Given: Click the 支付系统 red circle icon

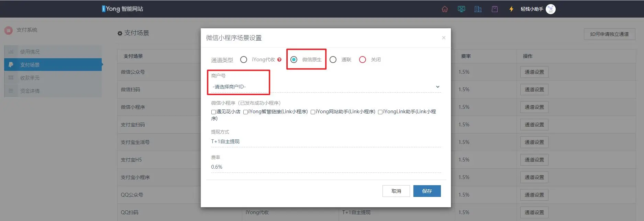Looking at the screenshot, I should tap(9, 30).
